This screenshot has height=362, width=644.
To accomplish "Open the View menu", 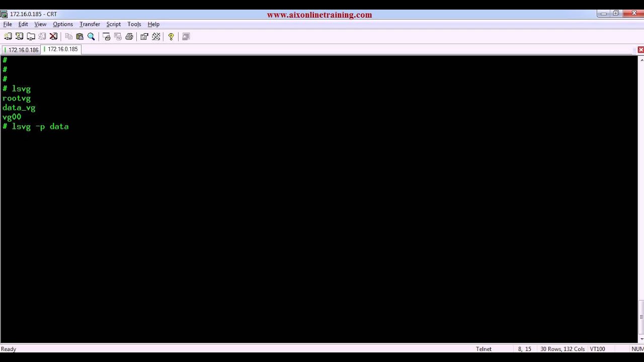I will point(40,24).
